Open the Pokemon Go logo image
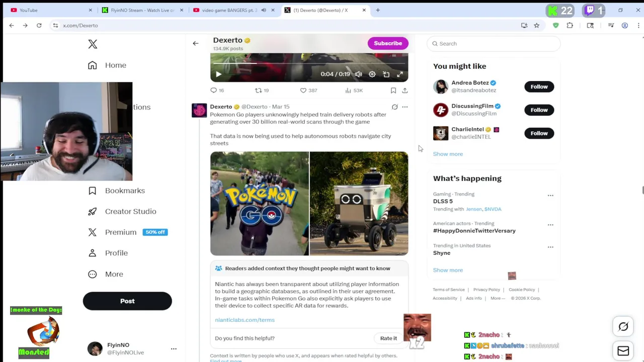The image size is (644, 362). point(260,204)
